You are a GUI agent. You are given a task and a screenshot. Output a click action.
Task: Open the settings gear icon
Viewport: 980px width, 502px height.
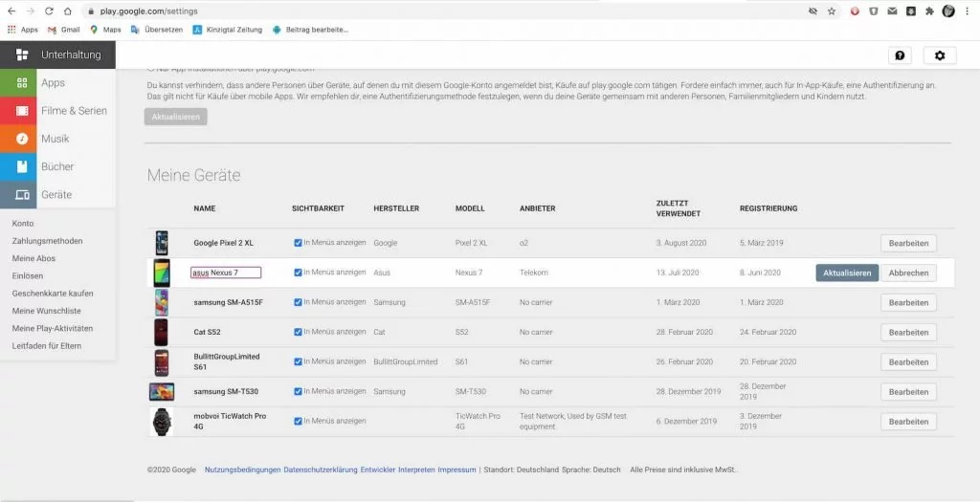940,55
